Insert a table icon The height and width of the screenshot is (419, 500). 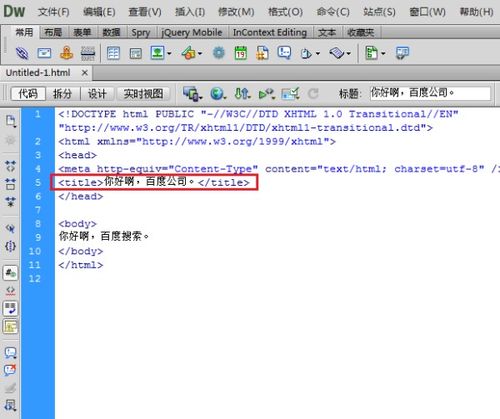click(113, 53)
